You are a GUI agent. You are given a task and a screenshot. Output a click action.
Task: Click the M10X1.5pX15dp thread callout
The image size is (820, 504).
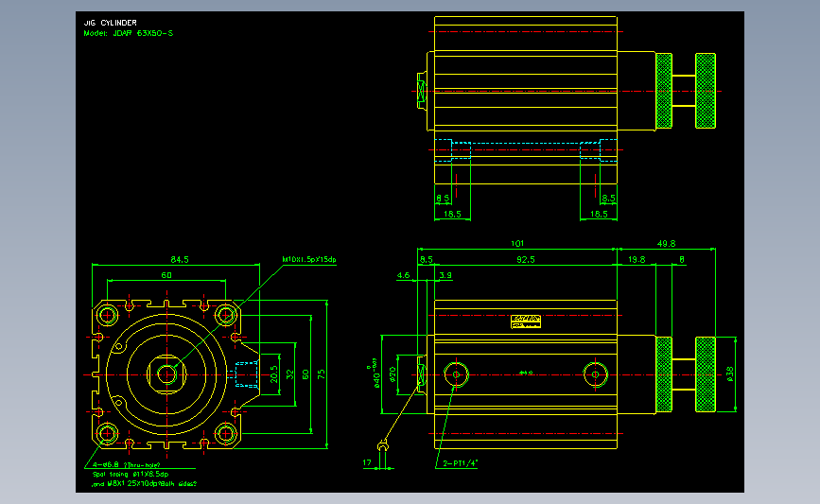309,259
